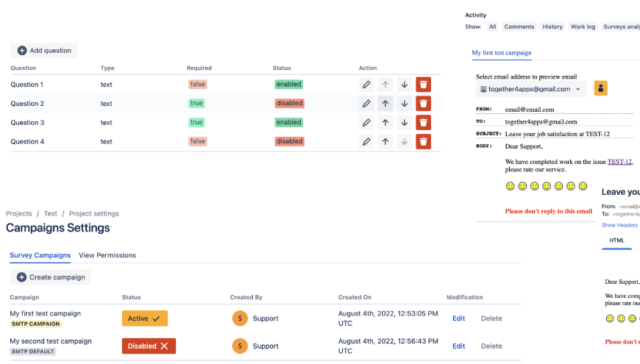Toggle the Disabled status of the second campaign

pyautogui.click(x=149, y=346)
